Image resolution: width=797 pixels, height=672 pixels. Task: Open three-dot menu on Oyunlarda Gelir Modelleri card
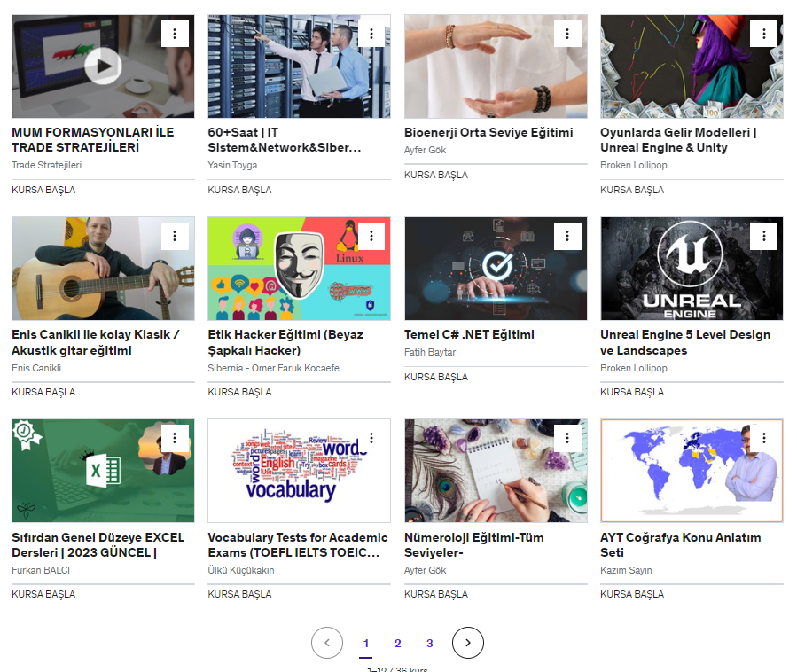[763, 34]
